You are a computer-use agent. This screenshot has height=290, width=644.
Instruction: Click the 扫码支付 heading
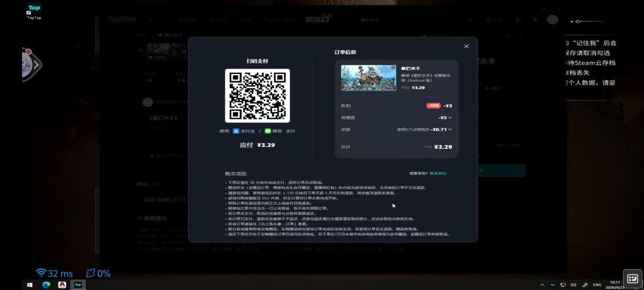[x=258, y=61]
